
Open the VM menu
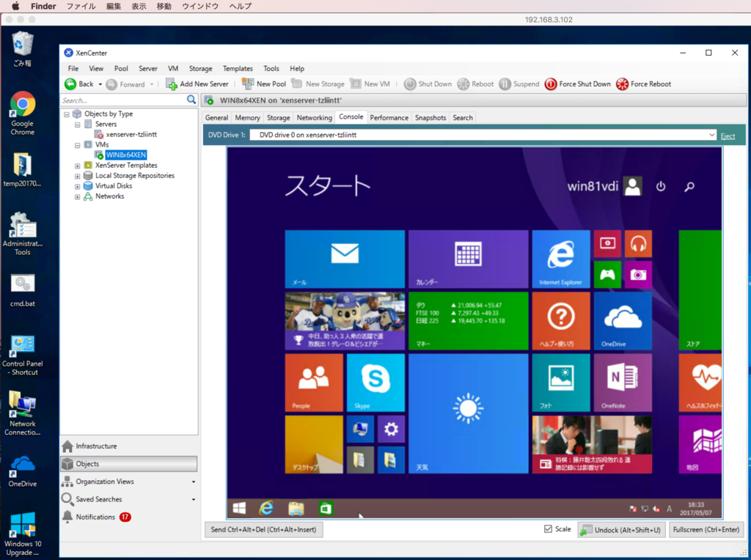click(173, 68)
